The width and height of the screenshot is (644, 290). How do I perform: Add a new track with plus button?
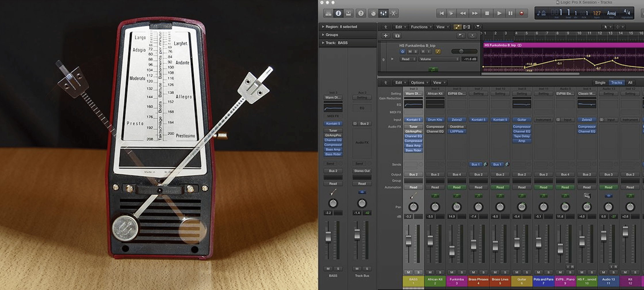click(x=386, y=36)
